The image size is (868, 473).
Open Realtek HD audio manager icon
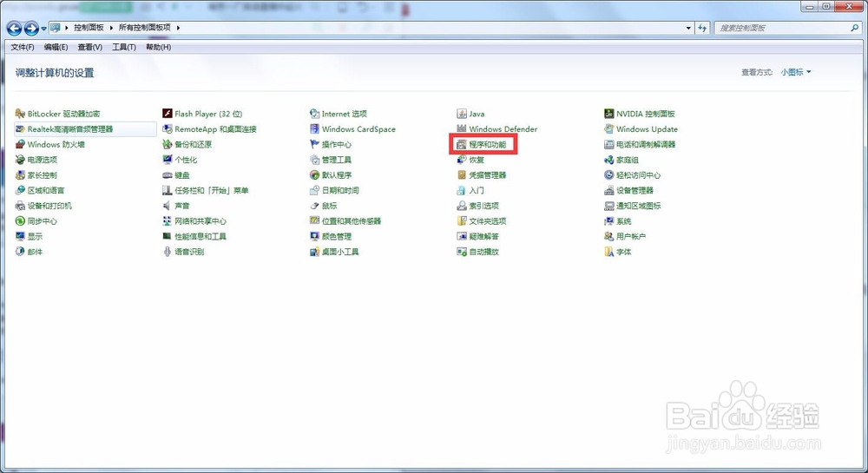click(20, 129)
